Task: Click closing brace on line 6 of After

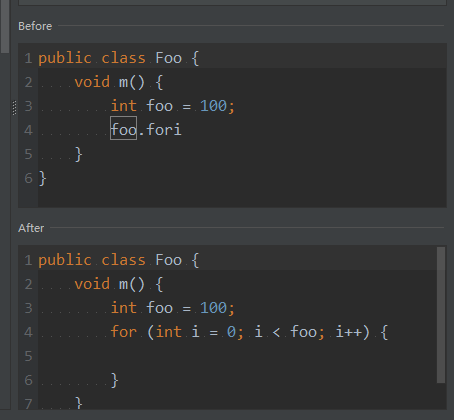Action: click(114, 380)
